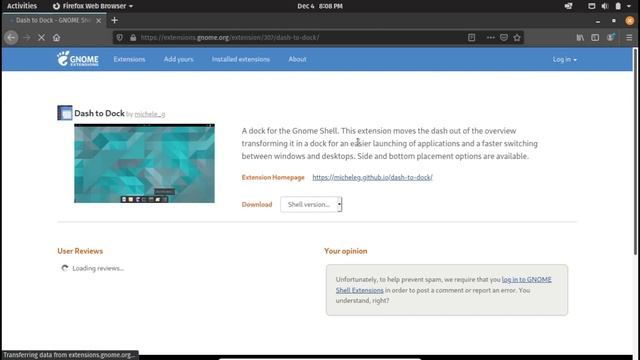
Task: Go to Installed extensions
Action: 241,59
